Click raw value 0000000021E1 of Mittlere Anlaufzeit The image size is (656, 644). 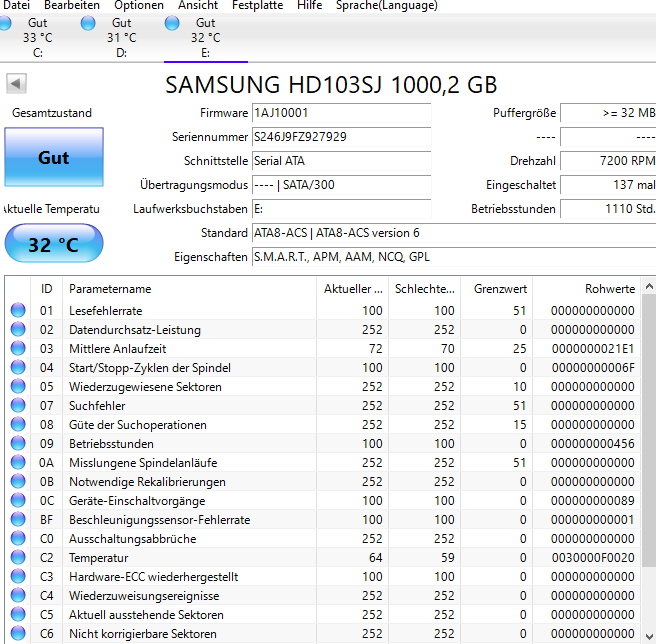pyautogui.click(x=593, y=349)
